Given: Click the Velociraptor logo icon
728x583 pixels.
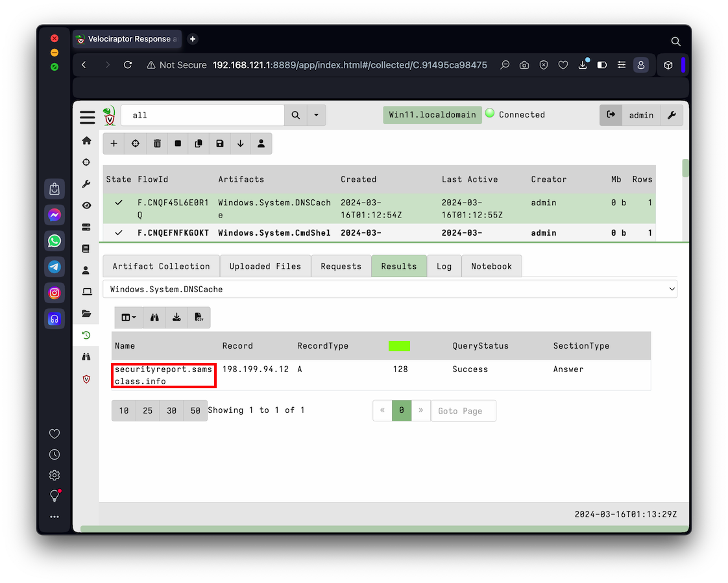Looking at the screenshot, I should [109, 116].
